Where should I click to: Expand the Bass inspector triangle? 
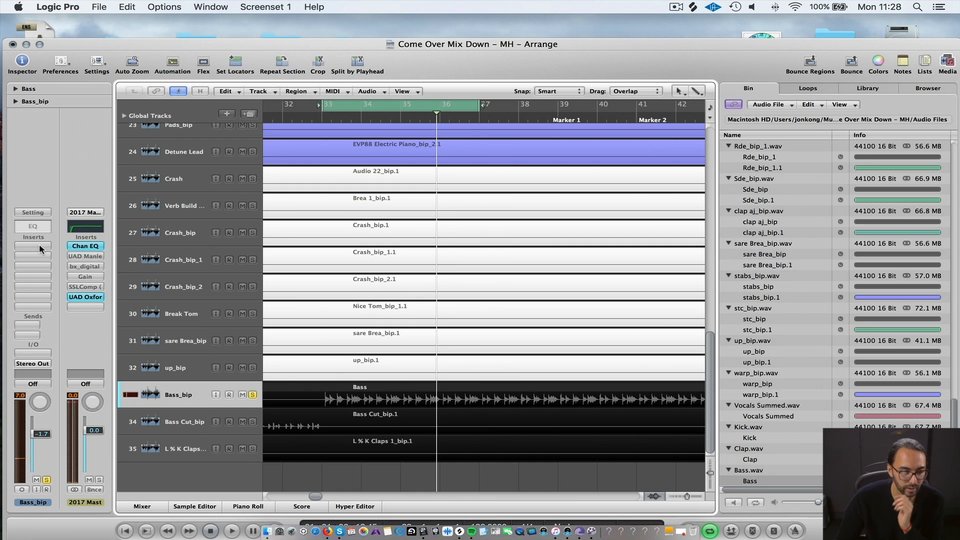coord(15,89)
